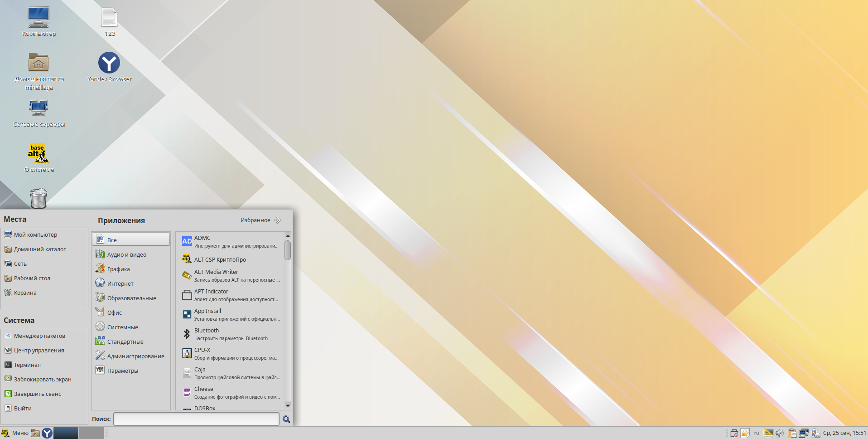Click the show desktop folder icon in panel
This screenshot has width=868, height=439.
click(35, 433)
